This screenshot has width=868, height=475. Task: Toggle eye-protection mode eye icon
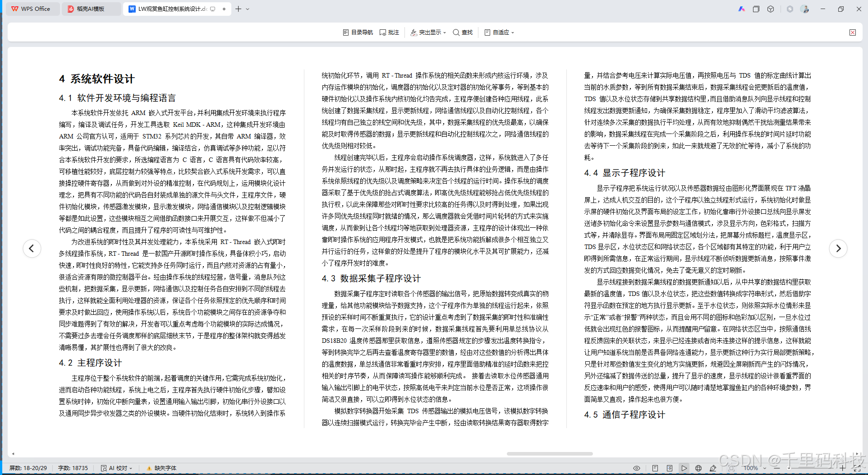[x=637, y=468]
